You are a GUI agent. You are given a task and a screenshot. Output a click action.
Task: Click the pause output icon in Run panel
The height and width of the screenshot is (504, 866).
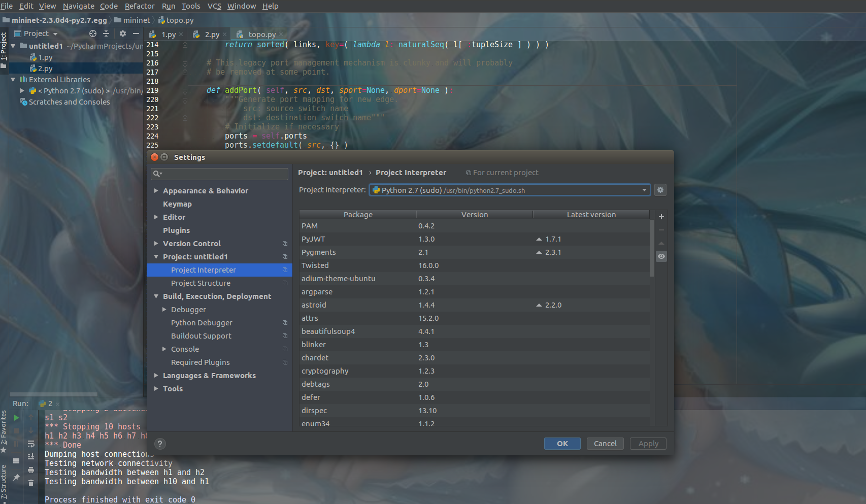click(x=16, y=444)
